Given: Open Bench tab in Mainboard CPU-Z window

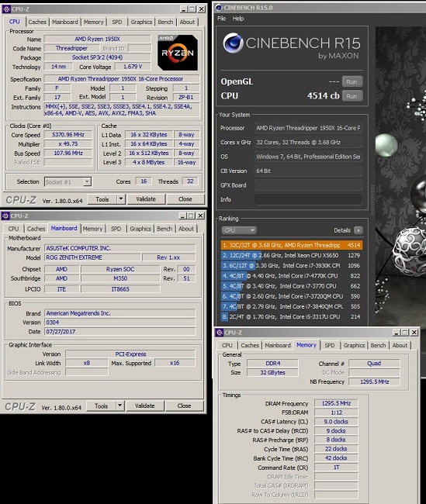Looking at the screenshot, I should [x=165, y=229].
